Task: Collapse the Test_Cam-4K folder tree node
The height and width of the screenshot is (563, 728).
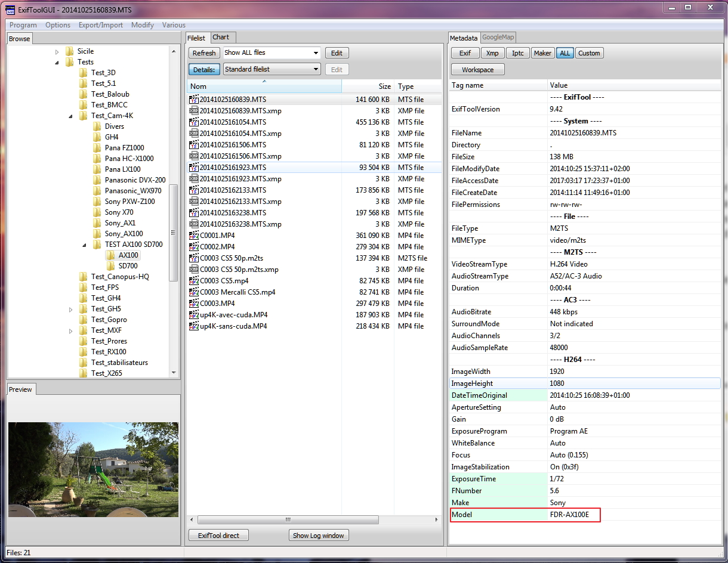Action: pos(71,116)
